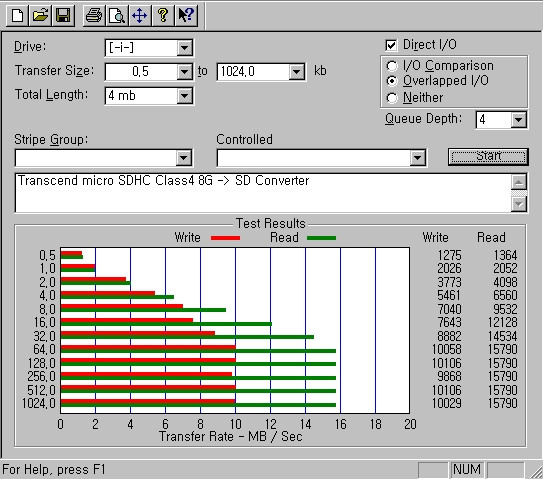The width and height of the screenshot is (543, 479).
Task: Click the Start benchmark button
Action: [x=488, y=157]
